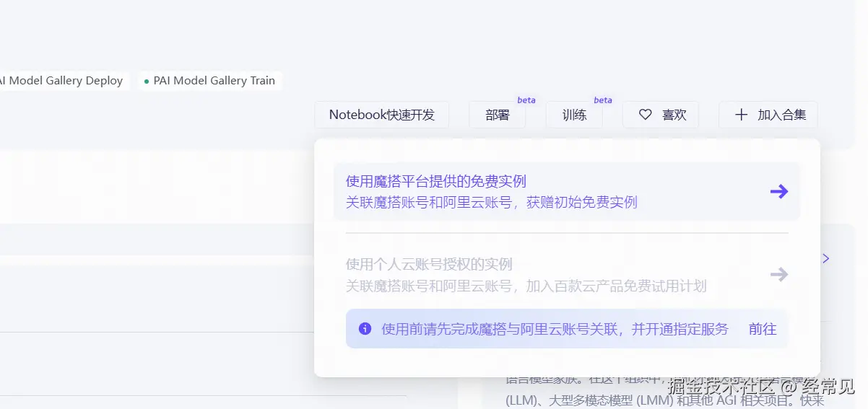Open Notebook快速开发 button
Viewport: 868px width, 409px height.
coord(382,115)
